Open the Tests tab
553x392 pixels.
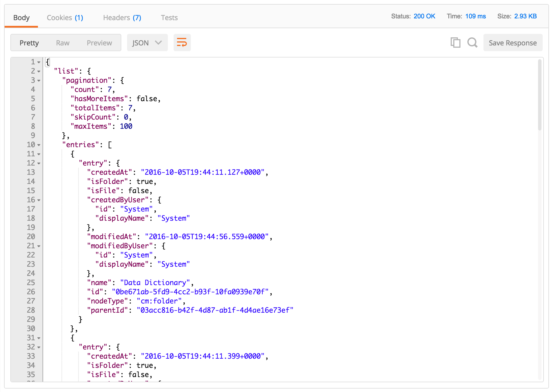[x=169, y=18]
